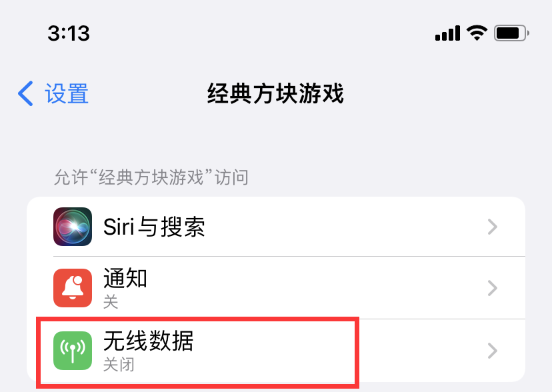Tap the blue back chevron arrow
The width and height of the screenshot is (552, 392).
25,94
